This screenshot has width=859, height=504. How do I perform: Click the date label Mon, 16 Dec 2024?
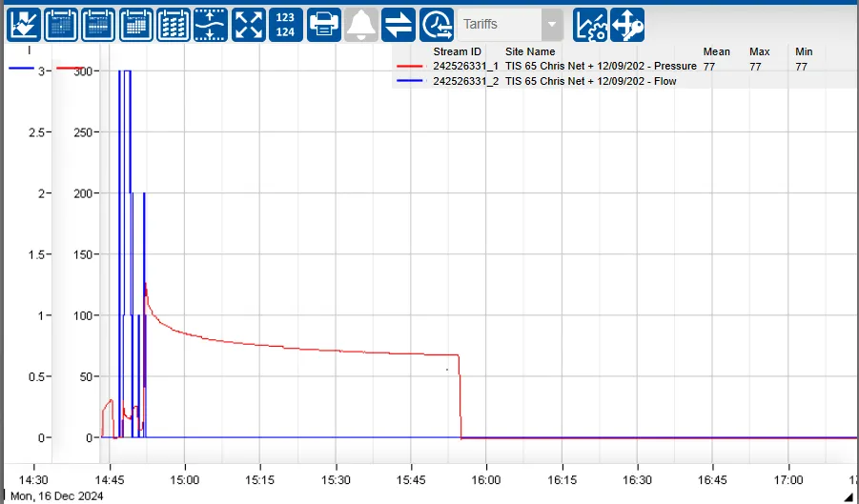click(x=57, y=496)
